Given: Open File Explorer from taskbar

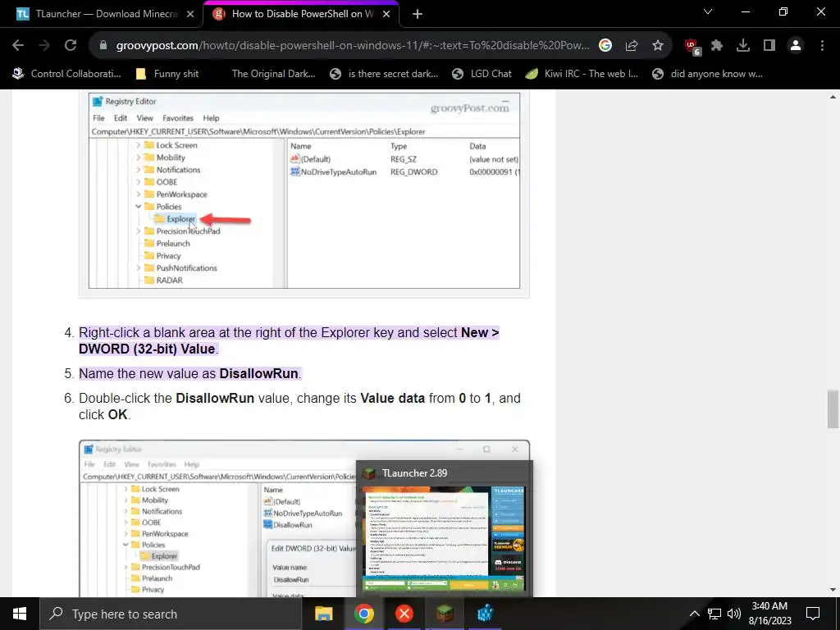Looking at the screenshot, I should pyautogui.click(x=323, y=614).
